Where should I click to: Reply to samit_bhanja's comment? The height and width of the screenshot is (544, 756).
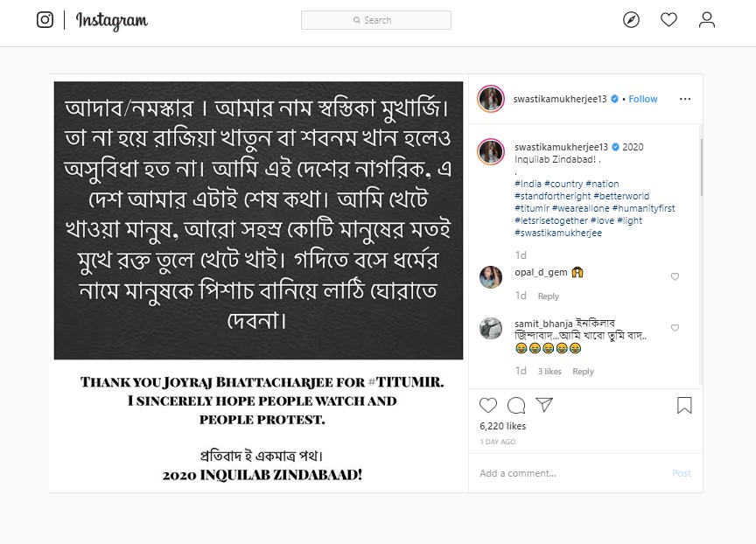(583, 371)
